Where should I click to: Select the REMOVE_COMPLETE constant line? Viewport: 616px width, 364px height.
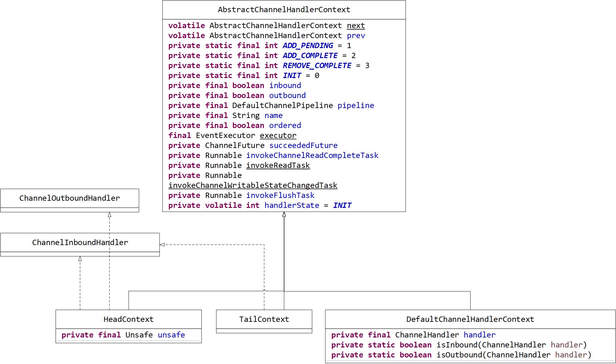pyautogui.click(x=317, y=66)
